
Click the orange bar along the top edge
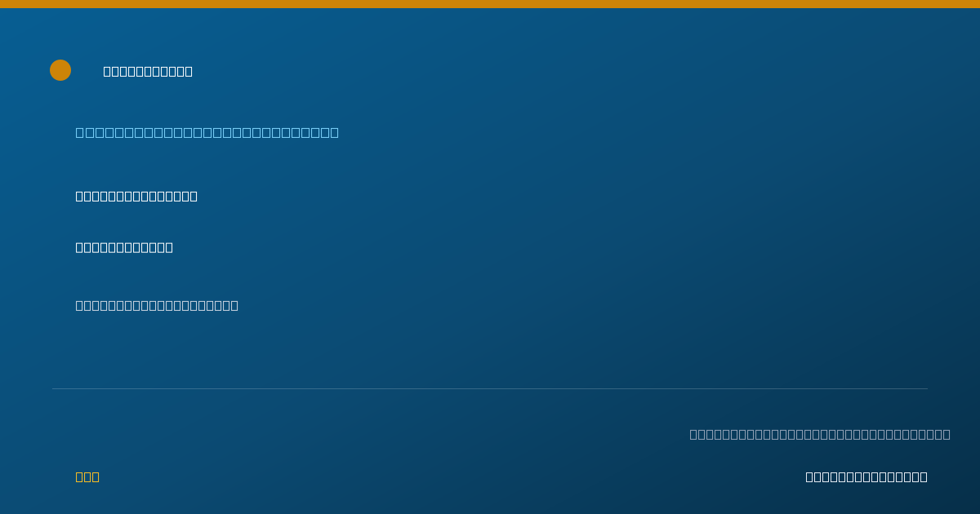click(490, 4)
